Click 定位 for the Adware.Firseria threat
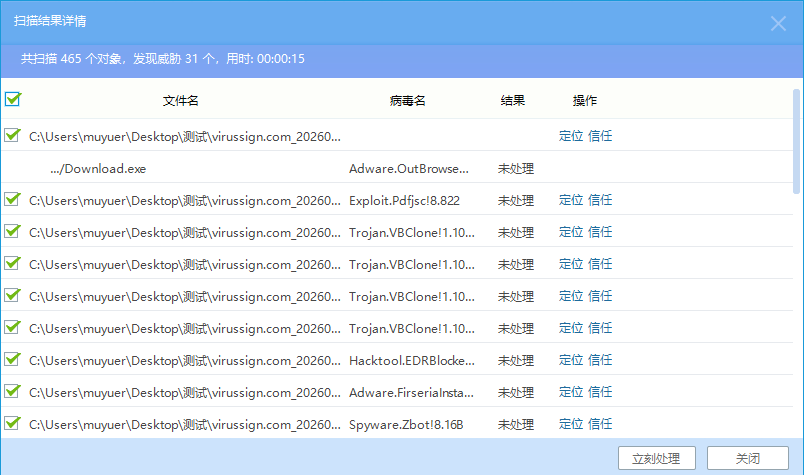Screen dimensions: 804x475 point(570,392)
